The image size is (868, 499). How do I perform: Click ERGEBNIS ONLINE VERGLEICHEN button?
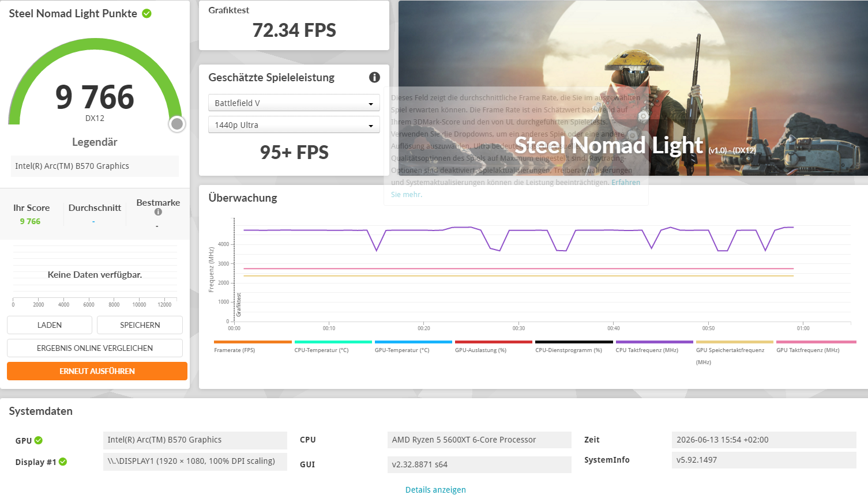pyautogui.click(x=95, y=348)
